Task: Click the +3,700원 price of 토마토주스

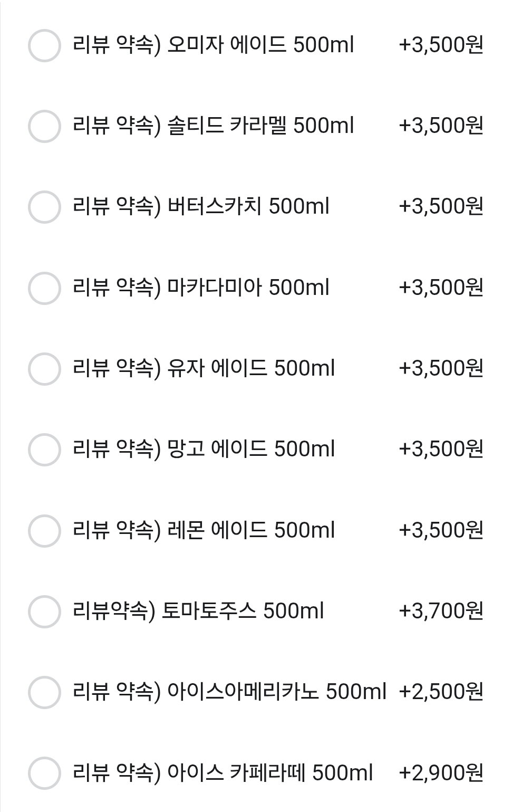Action: pyautogui.click(x=441, y=612)
